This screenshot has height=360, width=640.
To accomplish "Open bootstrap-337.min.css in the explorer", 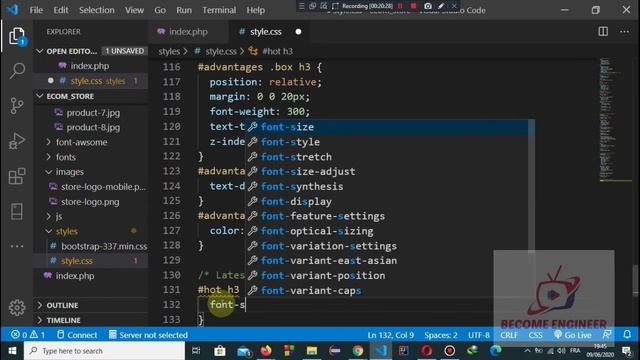I will coord(104,246).
